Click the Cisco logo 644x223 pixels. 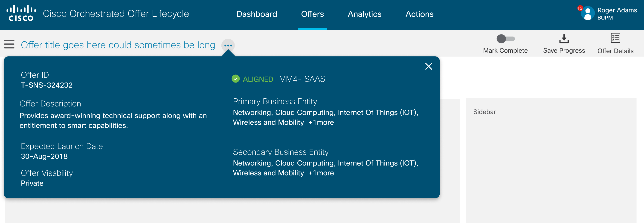[21, 13]
